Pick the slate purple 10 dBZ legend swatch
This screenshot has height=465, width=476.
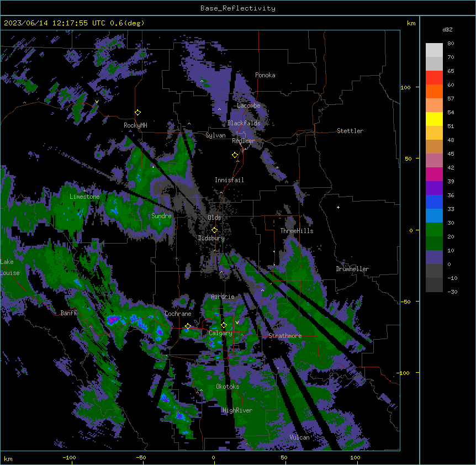pyautogui.click(x=434, y=257)
